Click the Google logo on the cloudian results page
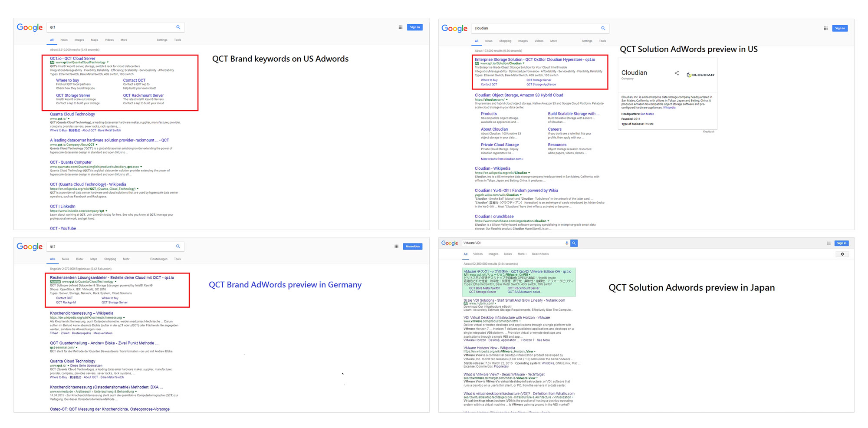 pos(454,29)
